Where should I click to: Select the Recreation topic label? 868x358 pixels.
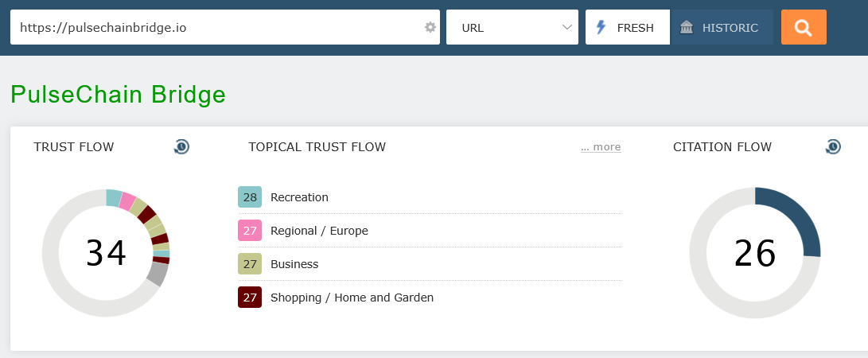[299, 197]
